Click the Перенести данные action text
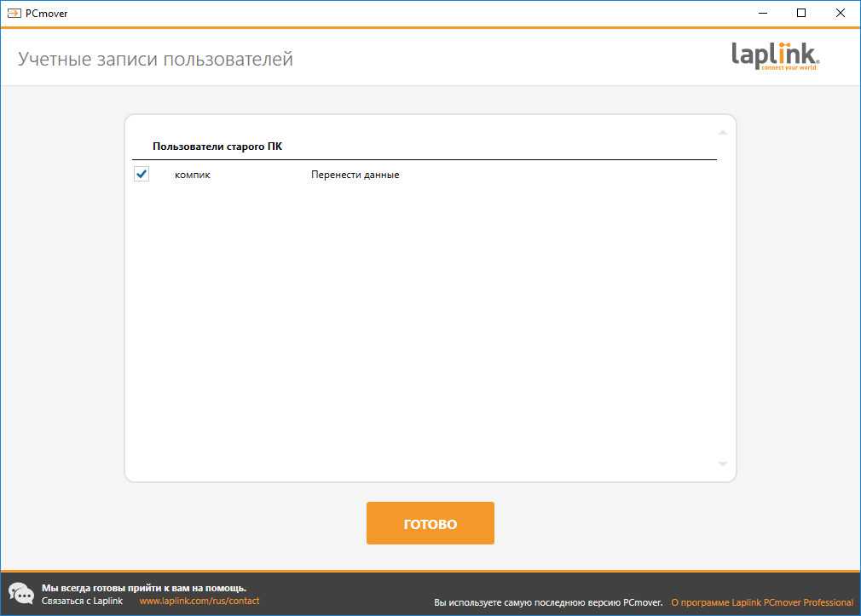 point(355,175)
